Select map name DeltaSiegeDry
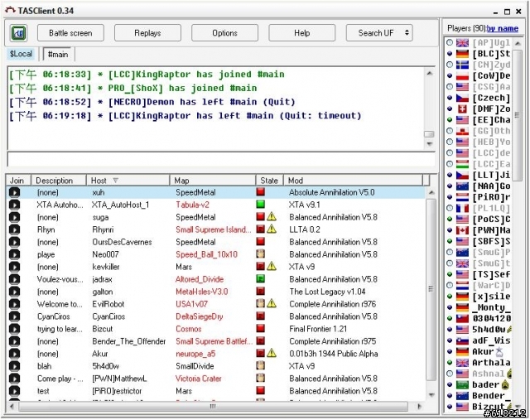The width and height of the screenshot is (530, 420). click(x=199, y=316)
